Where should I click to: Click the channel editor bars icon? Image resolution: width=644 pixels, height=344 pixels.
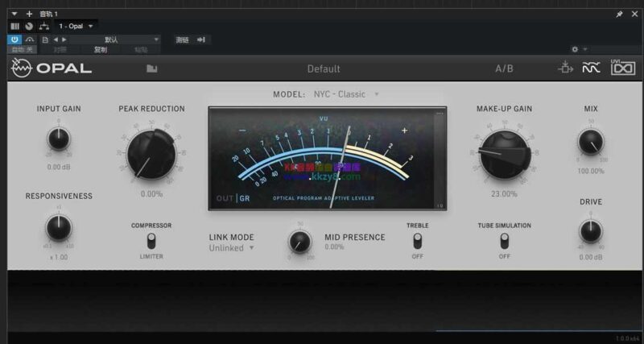[14, 27]
